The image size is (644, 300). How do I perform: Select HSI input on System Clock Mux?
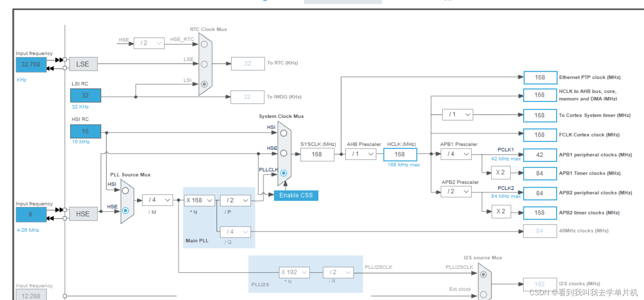click(284, 133)
